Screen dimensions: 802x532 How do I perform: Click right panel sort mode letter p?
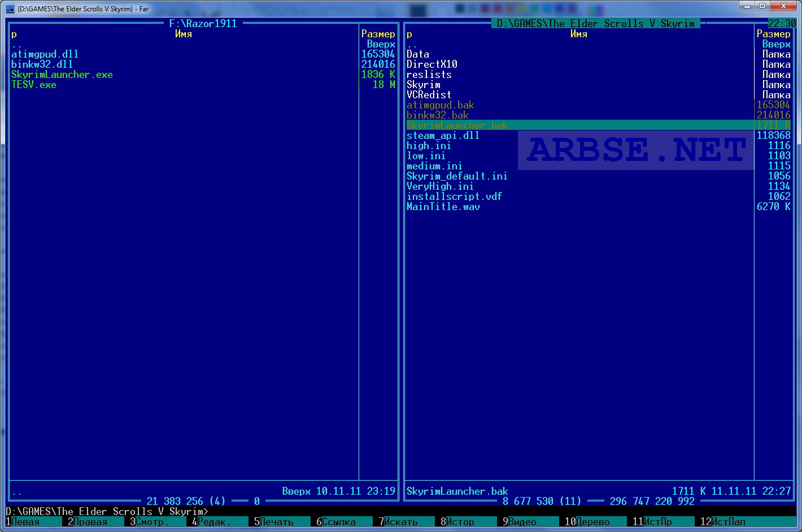click(409, 34)
